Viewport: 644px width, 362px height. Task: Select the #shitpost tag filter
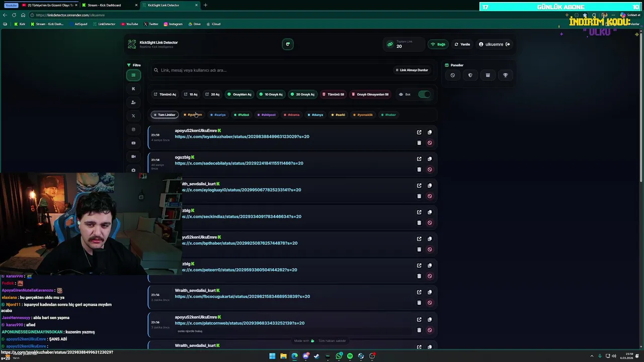pyautogui.click(x=267, y=115)
